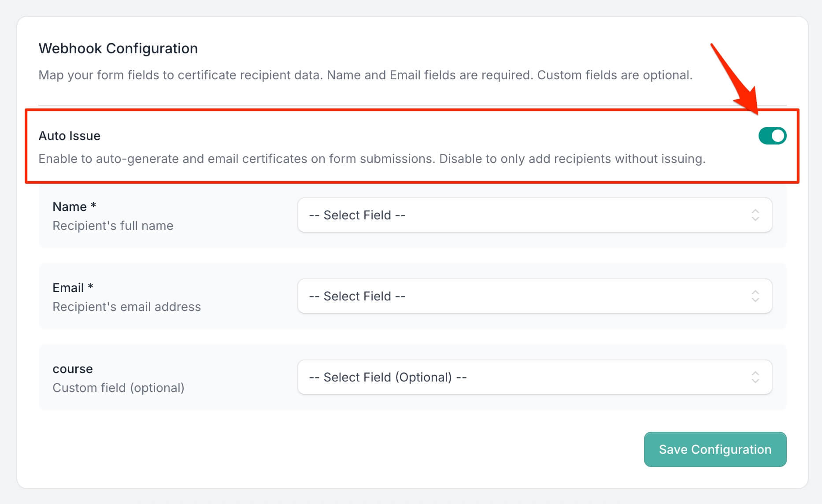Click the "Custom field (optional)" description

click(118, 388)
